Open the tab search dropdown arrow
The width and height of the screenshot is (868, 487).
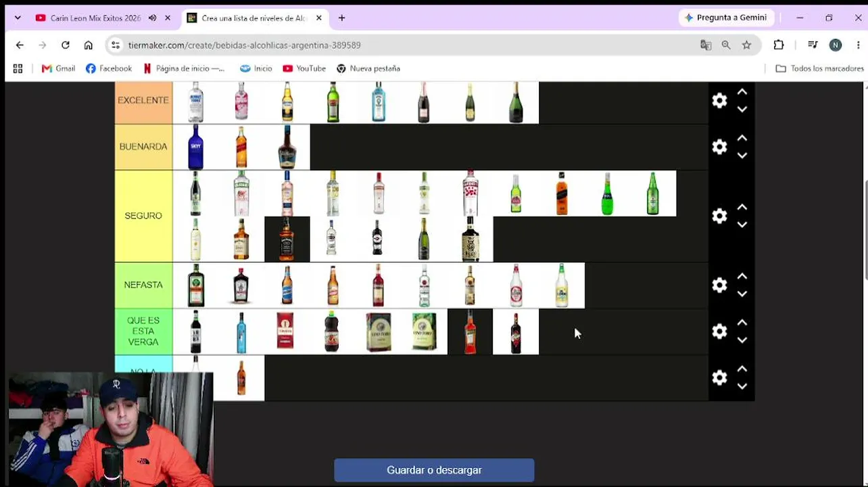pyautogui.click(x=18, y=18)
